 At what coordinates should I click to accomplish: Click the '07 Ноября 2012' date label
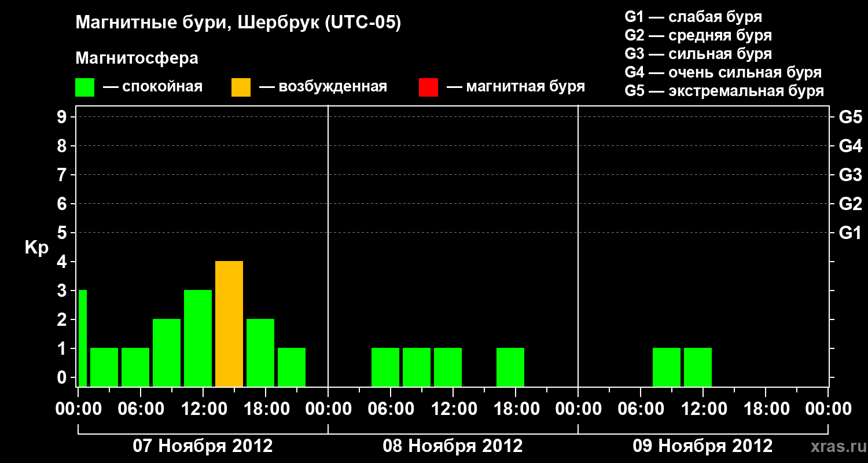[x=203, y=446]
